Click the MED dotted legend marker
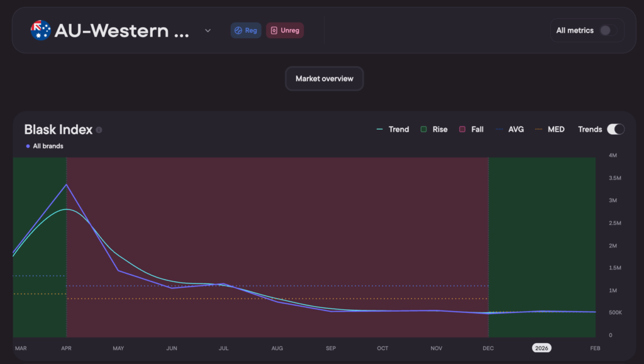The image size is (644, 364). pos(538,129)
